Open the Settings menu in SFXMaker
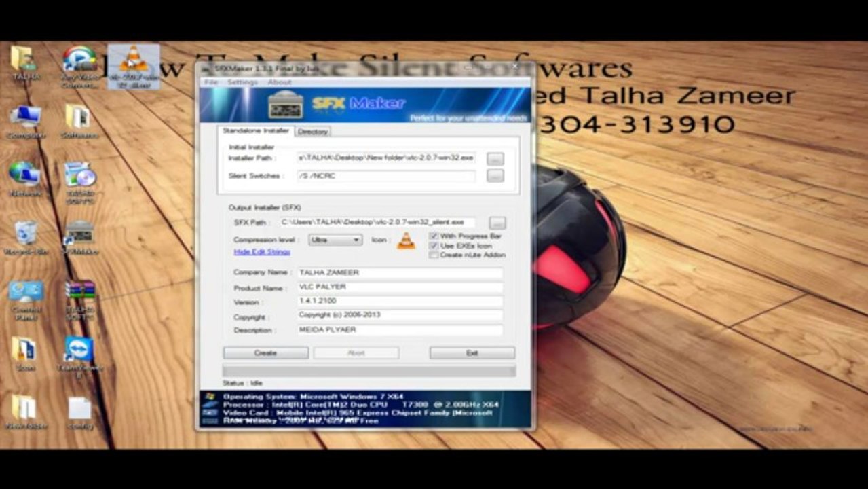The image size is (868, 489). coord(242,82)
